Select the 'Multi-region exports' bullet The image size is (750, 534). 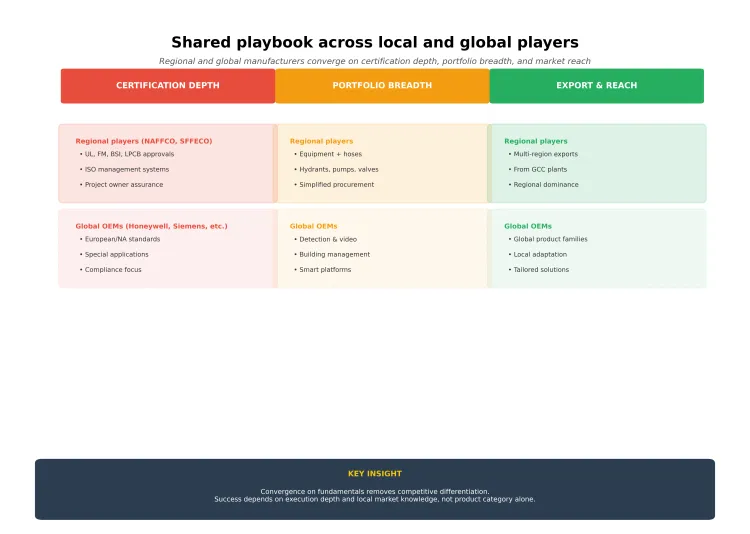(545, 155)
